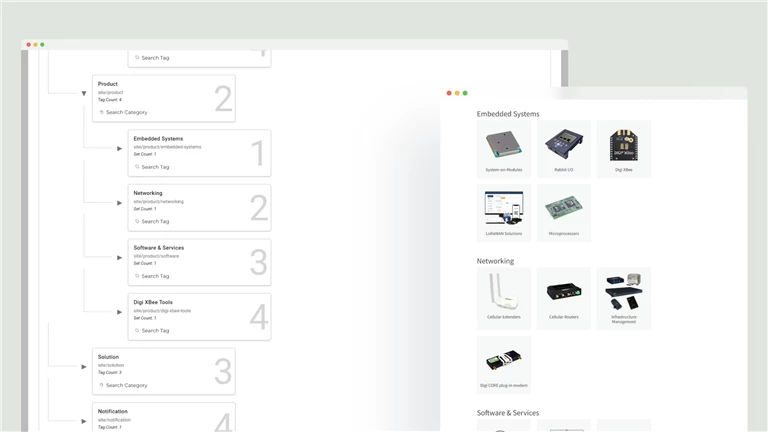The image size is (768, 432).
Task: Expand the Notification category node
Action: point(84,421)
